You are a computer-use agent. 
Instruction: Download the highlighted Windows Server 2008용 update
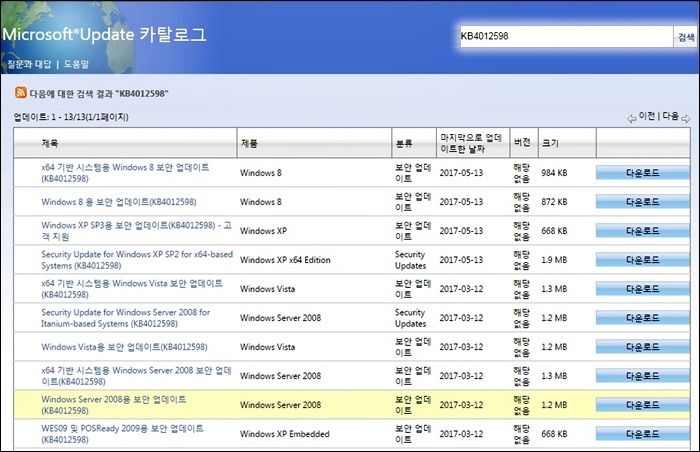tap(642, 405)
